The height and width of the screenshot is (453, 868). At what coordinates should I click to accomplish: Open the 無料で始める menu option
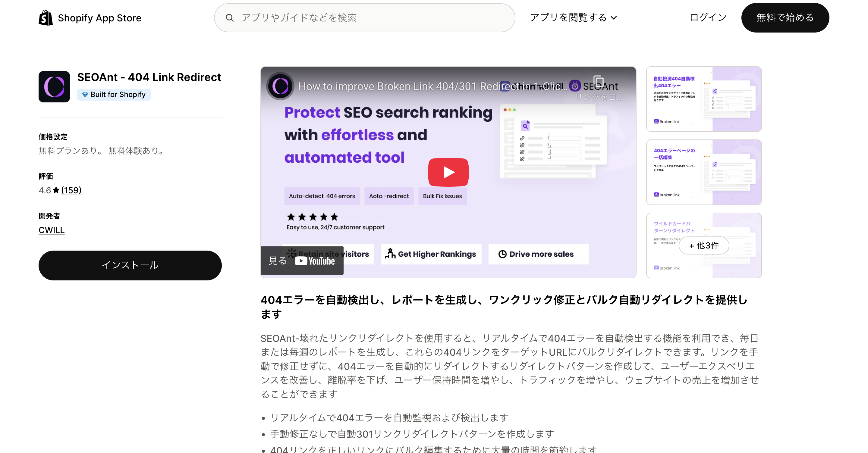coord(785,17)
